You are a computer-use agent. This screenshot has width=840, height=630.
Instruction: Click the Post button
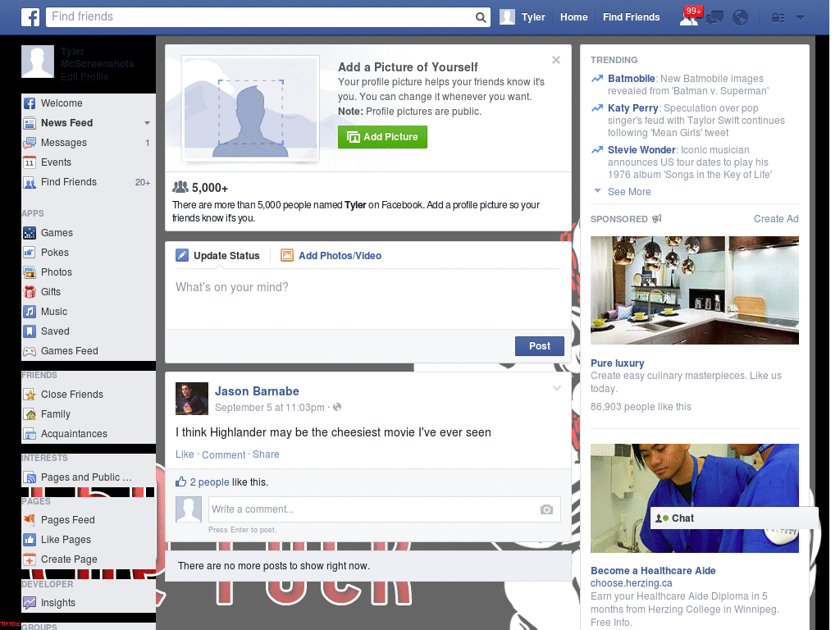(x=540, y=346)
